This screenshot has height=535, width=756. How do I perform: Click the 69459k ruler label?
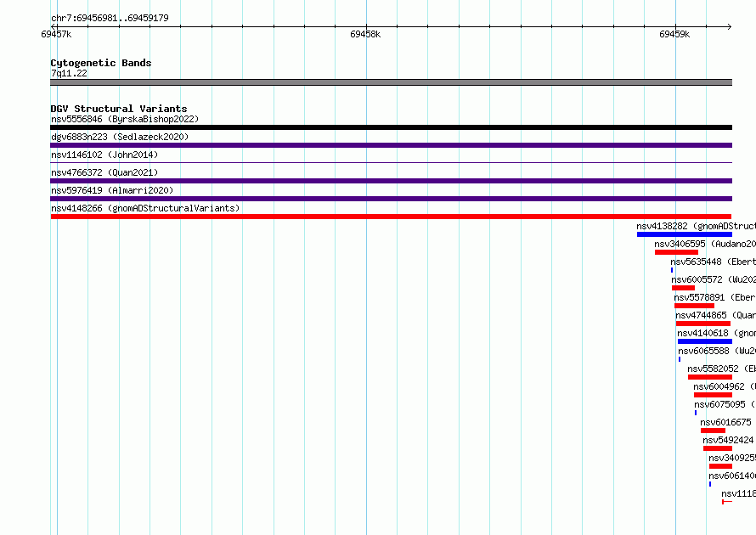[x=674, y=34]
